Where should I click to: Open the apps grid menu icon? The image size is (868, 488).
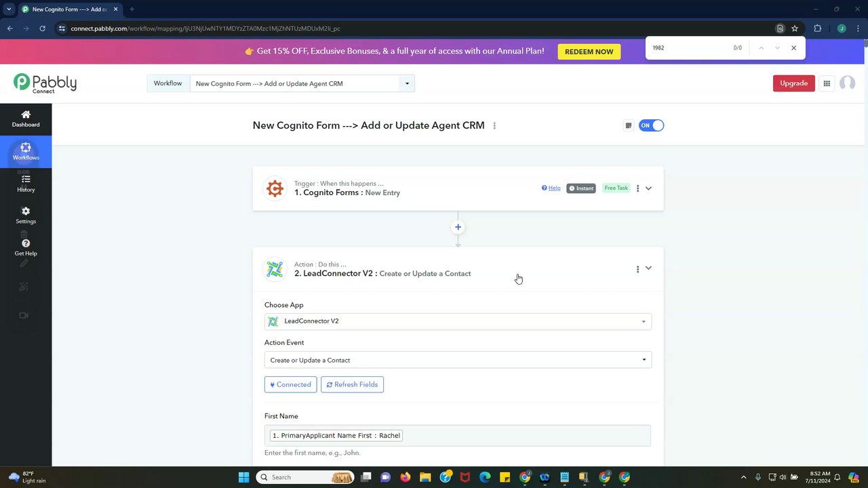[x=827, y=83]
